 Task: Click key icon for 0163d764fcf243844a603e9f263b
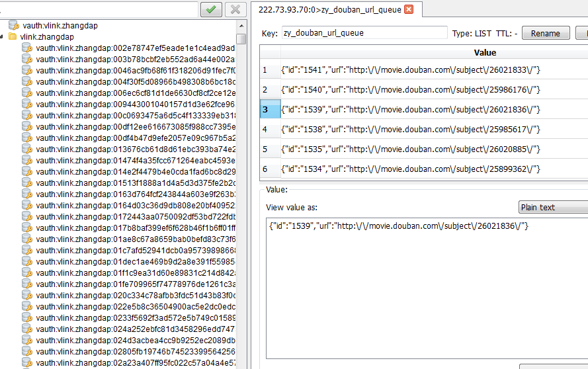coord(27,194)
